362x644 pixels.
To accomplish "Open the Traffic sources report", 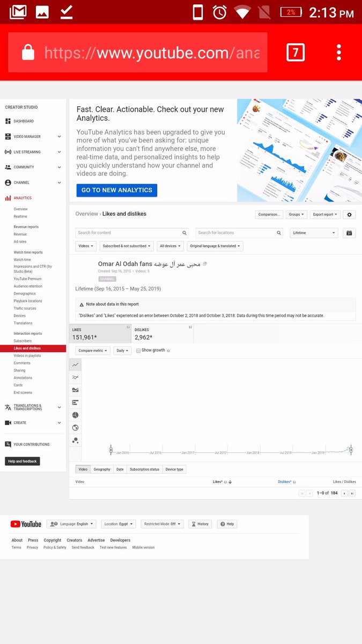I will (x=25, y=309).
